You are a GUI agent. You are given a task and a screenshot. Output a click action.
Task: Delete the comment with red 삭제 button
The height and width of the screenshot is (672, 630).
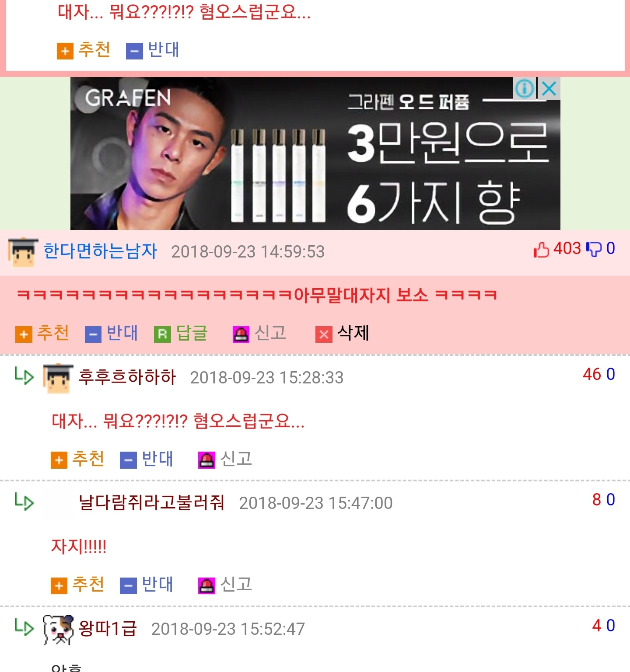pos(343,334)
